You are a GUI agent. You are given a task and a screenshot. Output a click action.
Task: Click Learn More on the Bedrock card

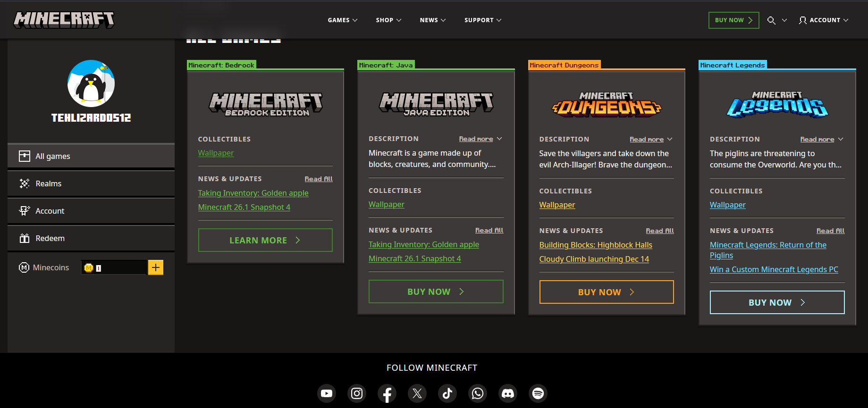(x=265, y=240)
